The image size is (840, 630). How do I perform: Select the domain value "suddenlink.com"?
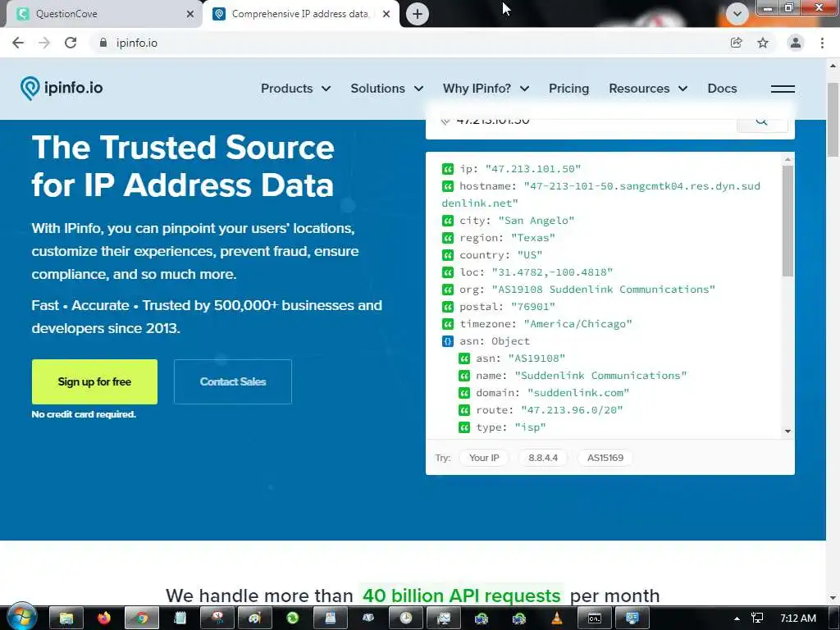(x=578, y=393)
